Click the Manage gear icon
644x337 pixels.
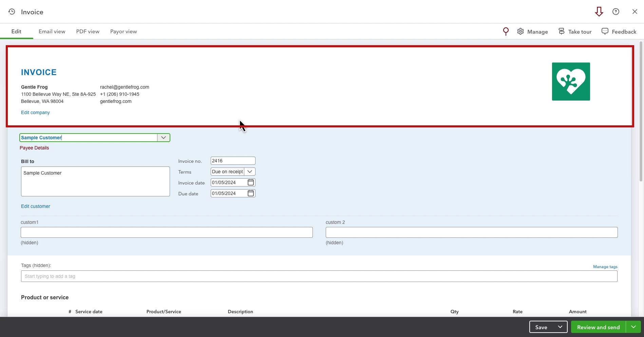pos(520,32)
